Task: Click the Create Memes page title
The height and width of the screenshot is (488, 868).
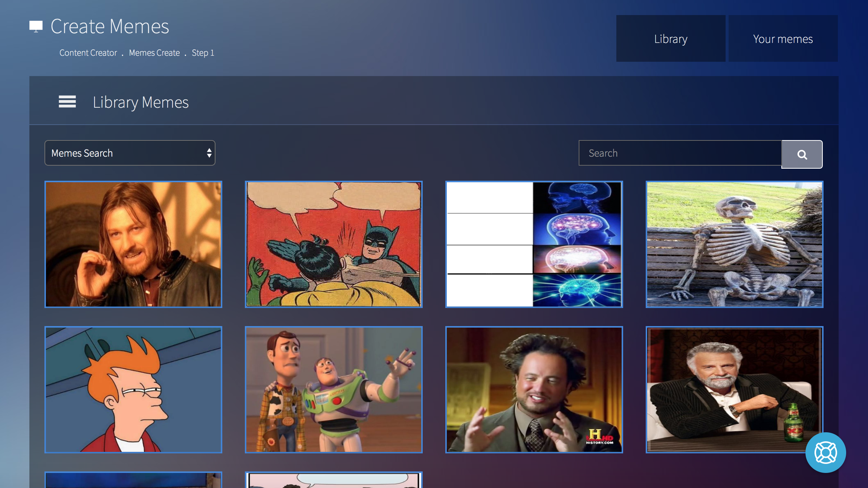Action: 110,26
